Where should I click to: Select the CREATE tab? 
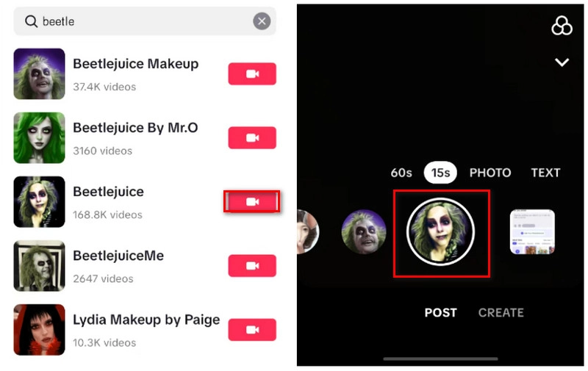coord(501,313)
